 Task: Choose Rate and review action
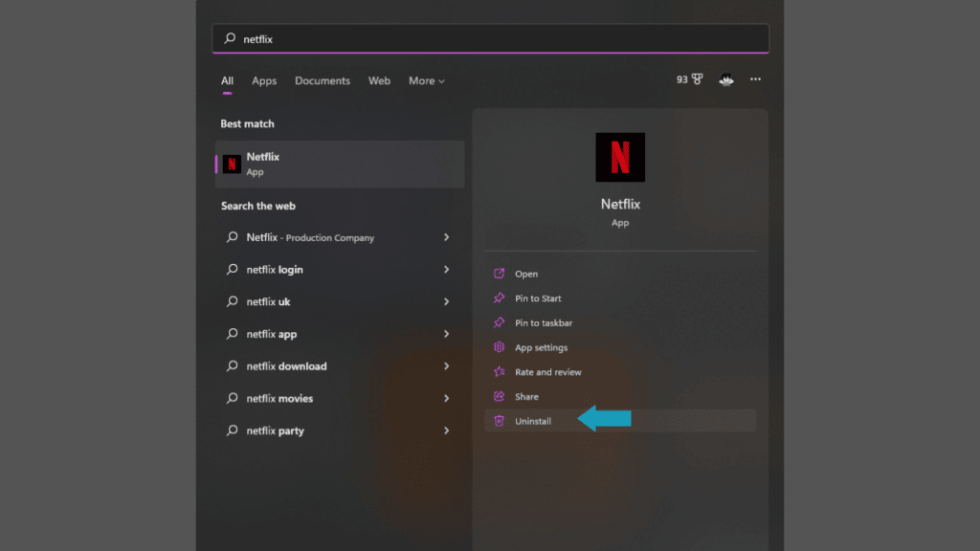[620, 372]
